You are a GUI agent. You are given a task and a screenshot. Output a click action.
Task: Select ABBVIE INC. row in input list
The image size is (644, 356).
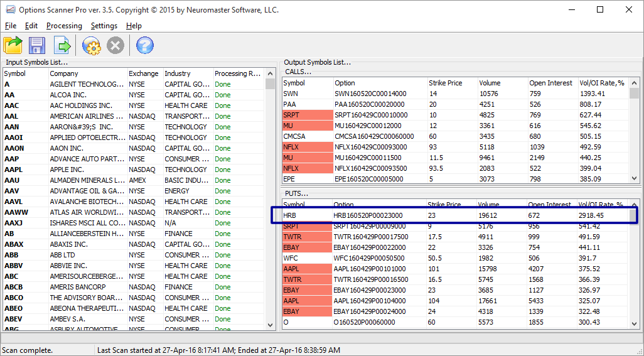pos(134,266)
